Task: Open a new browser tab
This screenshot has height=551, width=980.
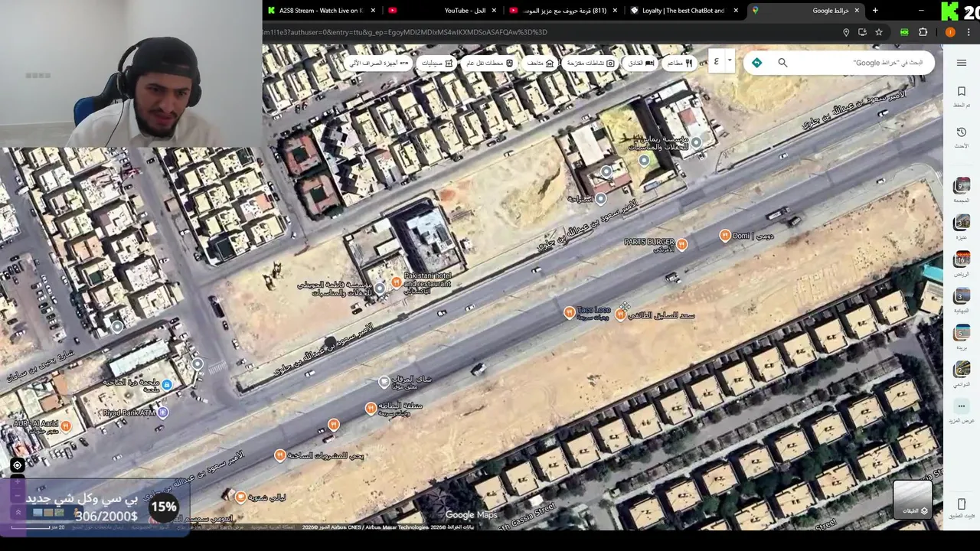Action: point(875,11)
